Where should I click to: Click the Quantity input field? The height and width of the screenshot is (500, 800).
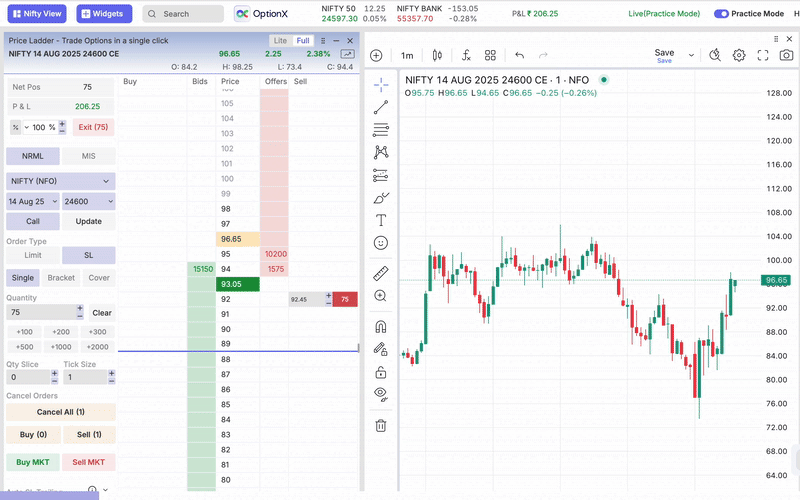(x=45, y=313)
